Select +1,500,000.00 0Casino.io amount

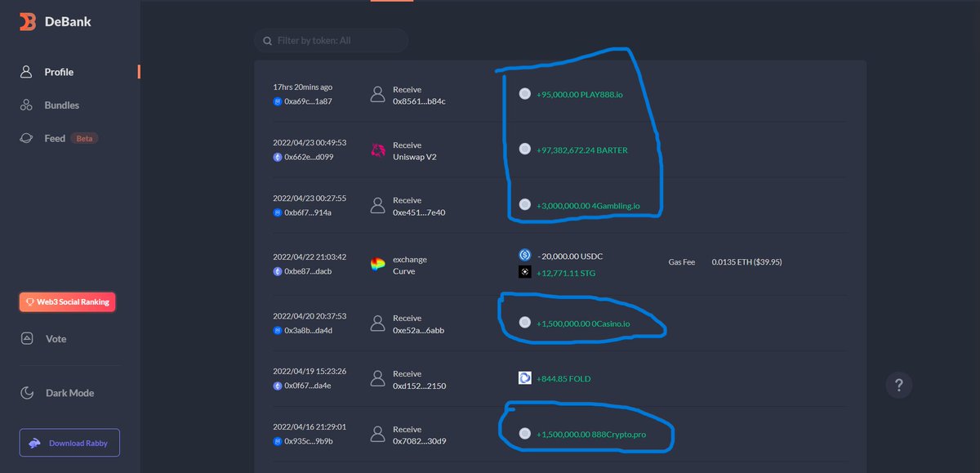click(584, 324)
